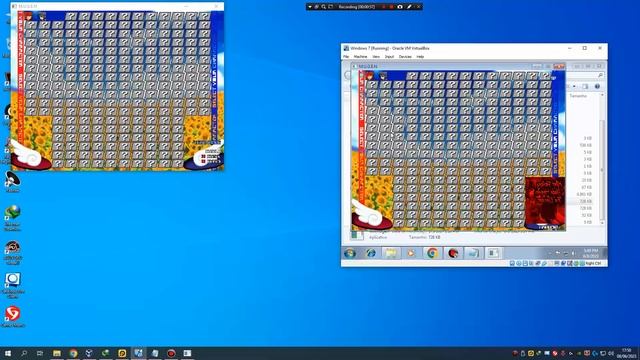Open File Explorer on the host taskbar

57,353
